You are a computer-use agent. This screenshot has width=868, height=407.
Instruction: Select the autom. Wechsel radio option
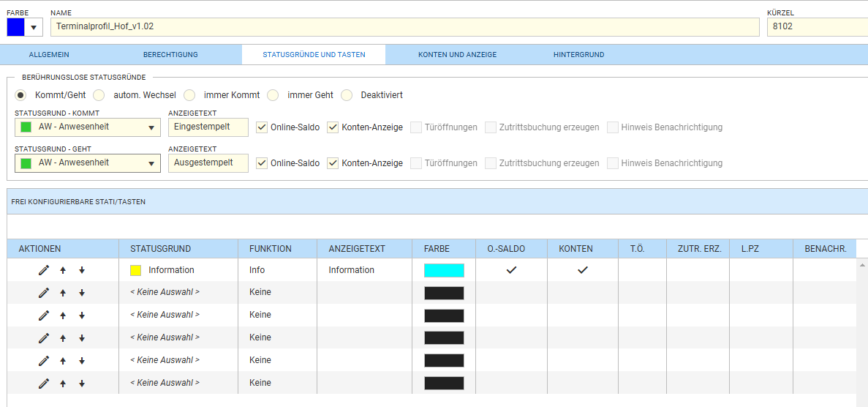[x=99, y=95]
